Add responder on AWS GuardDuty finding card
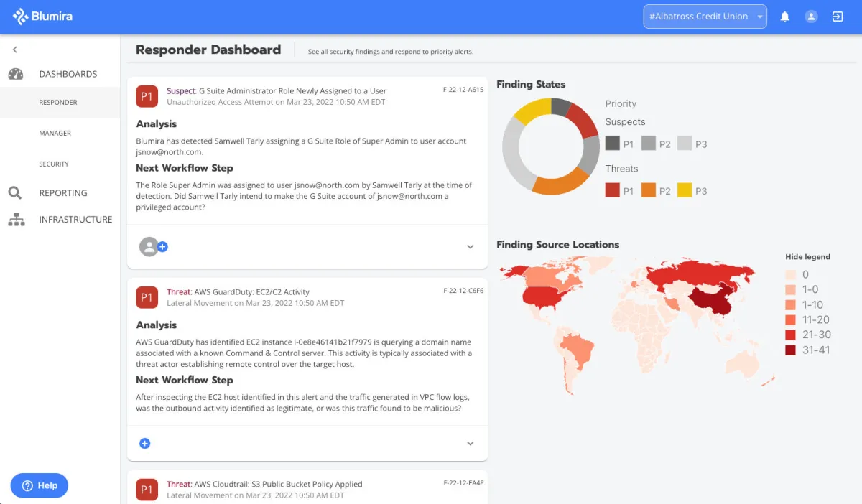Image resolution: width=862 pixels, height=504 pixels. point(144,444)
